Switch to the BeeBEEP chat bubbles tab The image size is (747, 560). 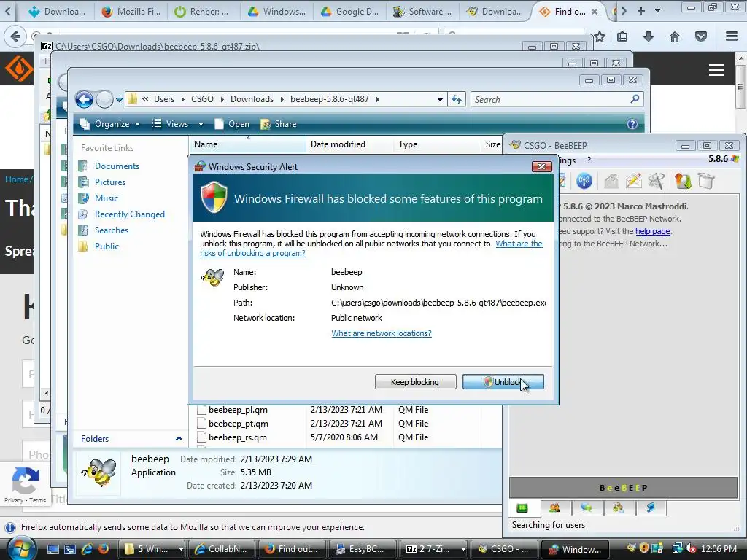(x=586, y=508)
